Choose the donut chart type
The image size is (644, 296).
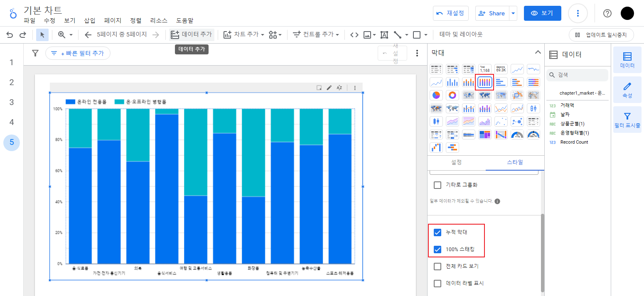pos(452,95)
